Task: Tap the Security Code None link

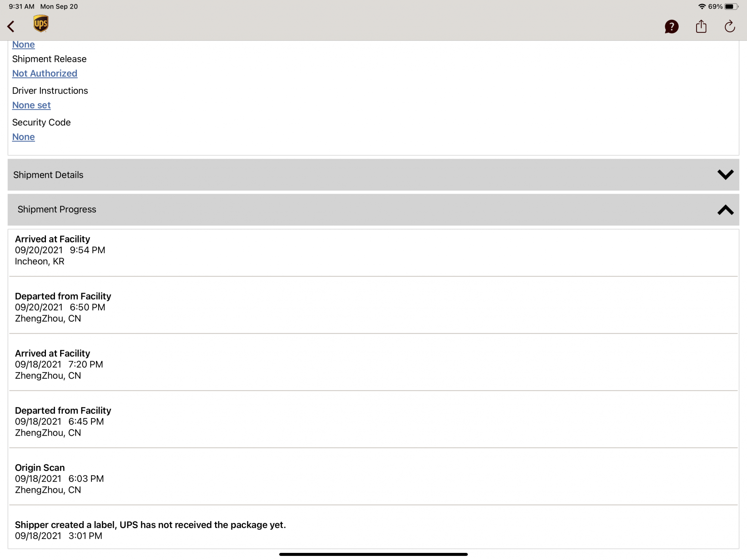Action: click(x=24, y=137)
